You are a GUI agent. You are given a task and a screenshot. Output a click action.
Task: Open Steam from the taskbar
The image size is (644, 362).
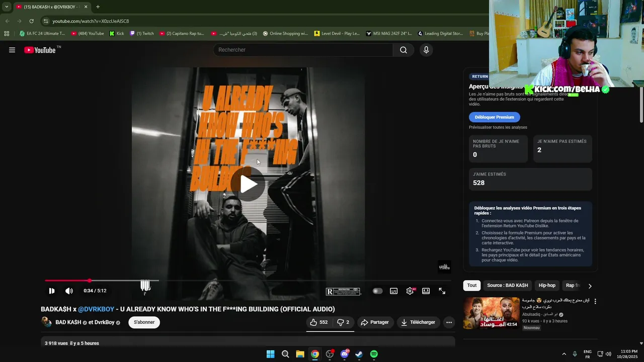click(x=359, y=354)
